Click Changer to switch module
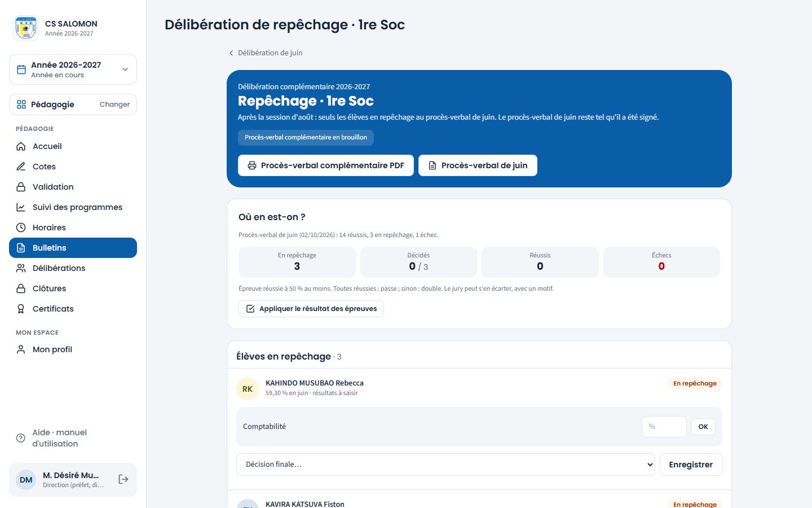 pos(114,104)
